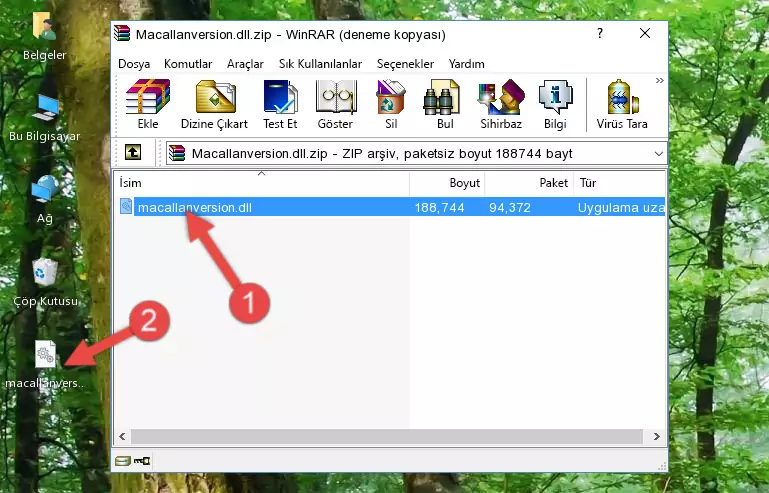Select the macallanvers.. desktop file icon
Screen dimensions: 769x493
point(45,364)
